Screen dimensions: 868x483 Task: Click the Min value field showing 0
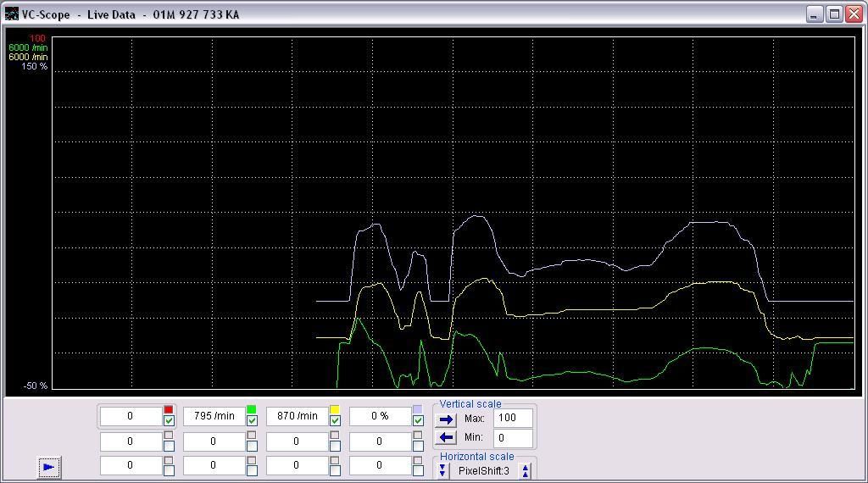[513, 438]
